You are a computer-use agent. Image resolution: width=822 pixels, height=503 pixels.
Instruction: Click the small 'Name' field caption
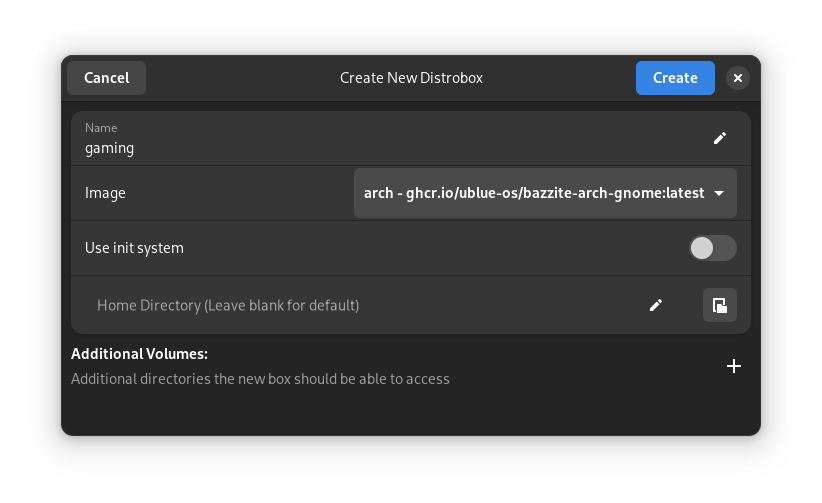(x=101, y=128)
